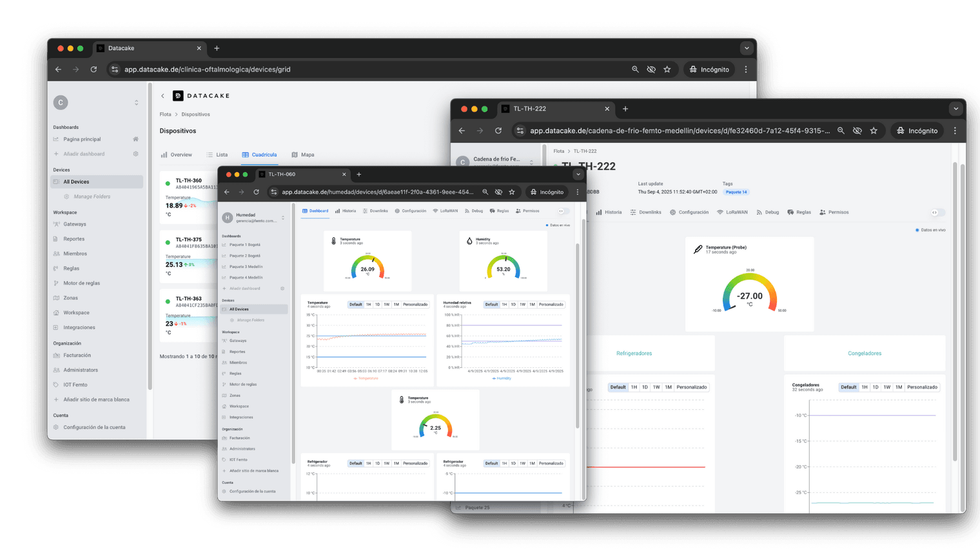Reload the page in the TL-TH-222 window
The height and width of the screenshot is (551, 980).
pos(498,131)
